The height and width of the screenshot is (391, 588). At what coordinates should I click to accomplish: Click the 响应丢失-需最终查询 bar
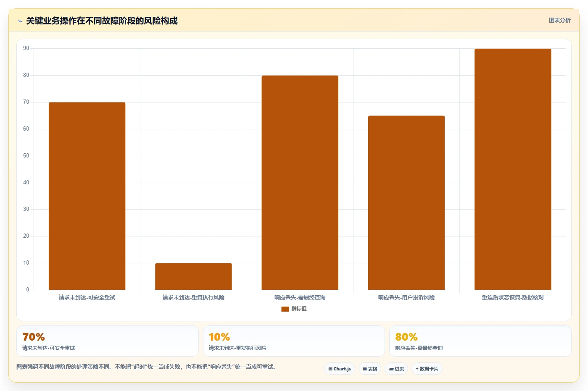pyautogui.click(x=300, y=183)
